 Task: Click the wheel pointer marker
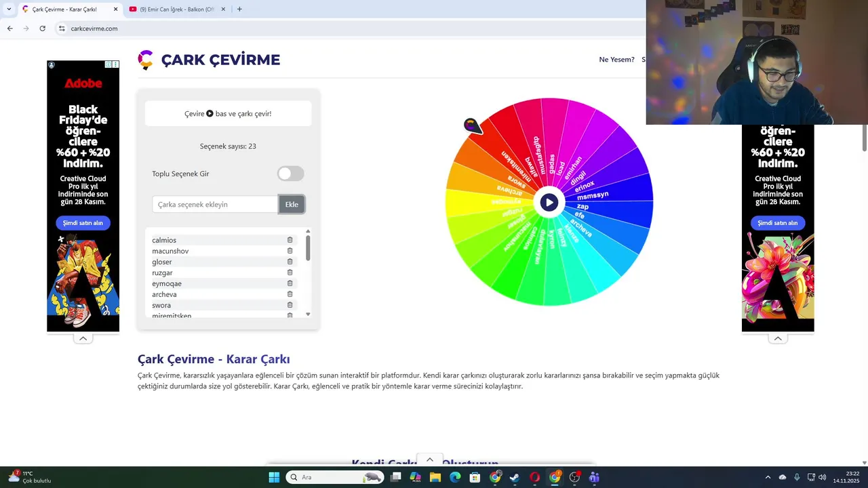click(472, 125)
